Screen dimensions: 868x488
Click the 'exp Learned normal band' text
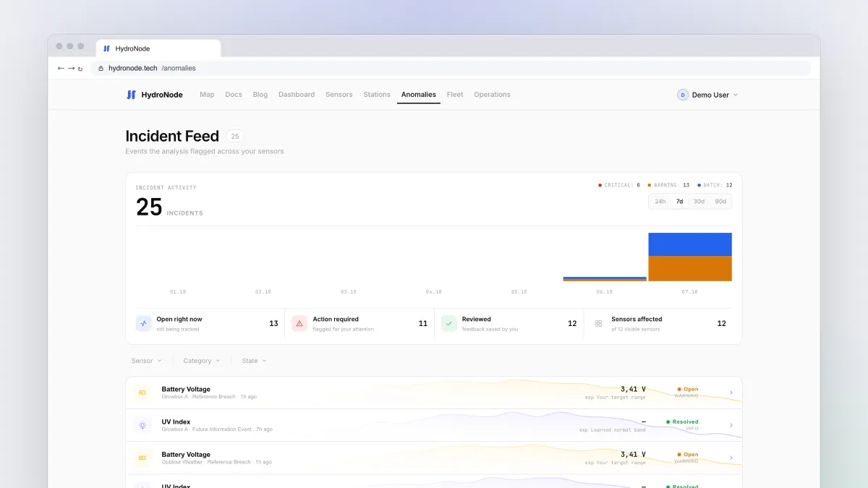point(613,429)
